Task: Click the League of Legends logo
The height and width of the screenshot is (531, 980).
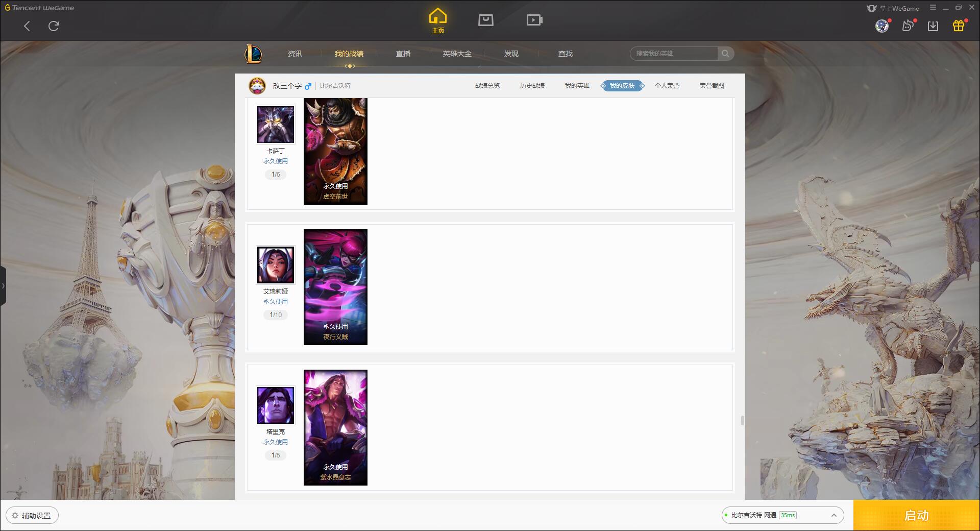Action: (253, 54)
